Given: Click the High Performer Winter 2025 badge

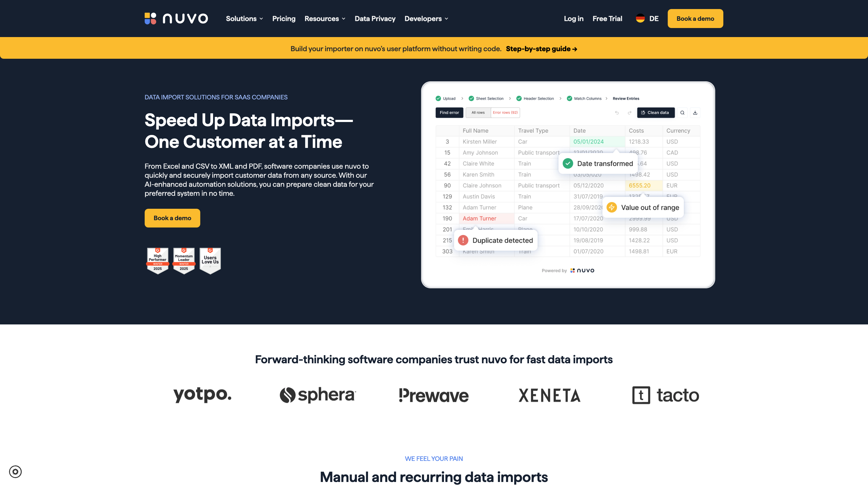Looking at the screenshot, I should [157, 261].
